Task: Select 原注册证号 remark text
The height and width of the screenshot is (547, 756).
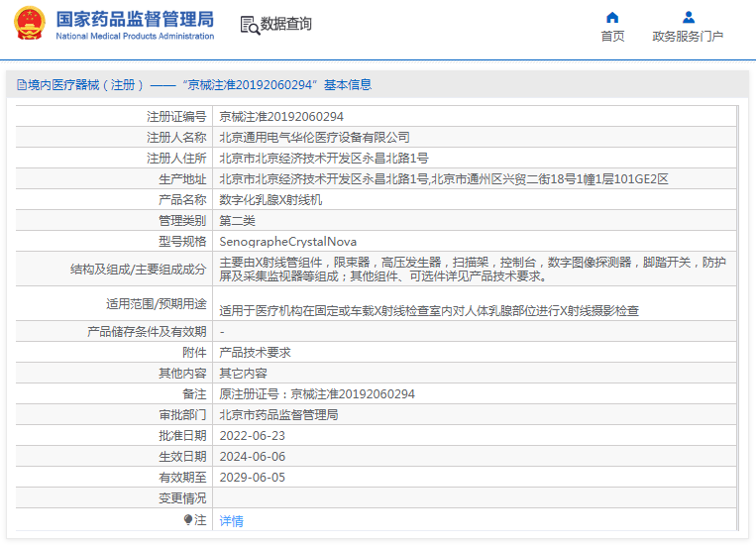Action: point(317,393)
